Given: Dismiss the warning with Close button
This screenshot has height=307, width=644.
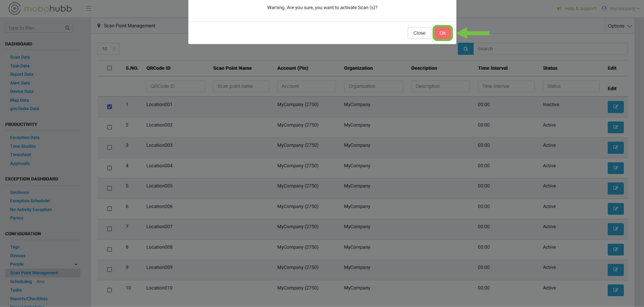Looking at the screenshot, I should (x=419, y=33).
